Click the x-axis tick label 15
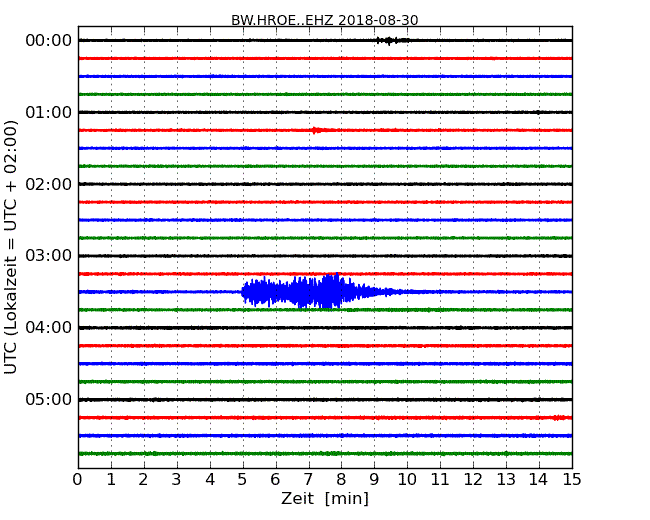The height and width of the screenshot is (520, 650). pyautogui.click(x=572, y=479)
